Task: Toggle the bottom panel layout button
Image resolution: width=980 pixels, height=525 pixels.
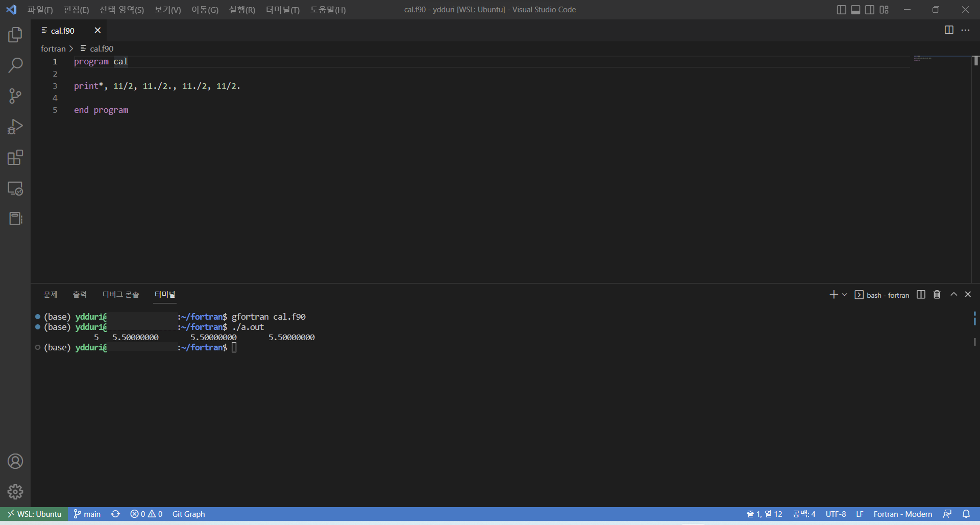Action: point(855,10)
